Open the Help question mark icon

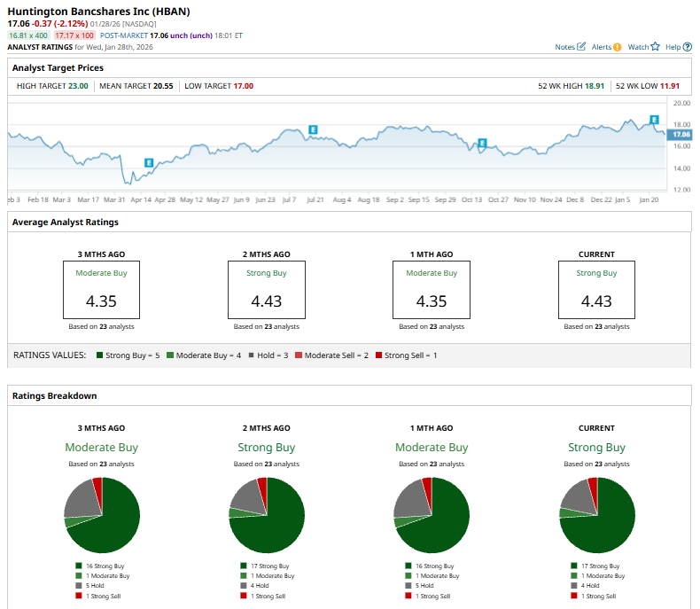tap(688, 47)
